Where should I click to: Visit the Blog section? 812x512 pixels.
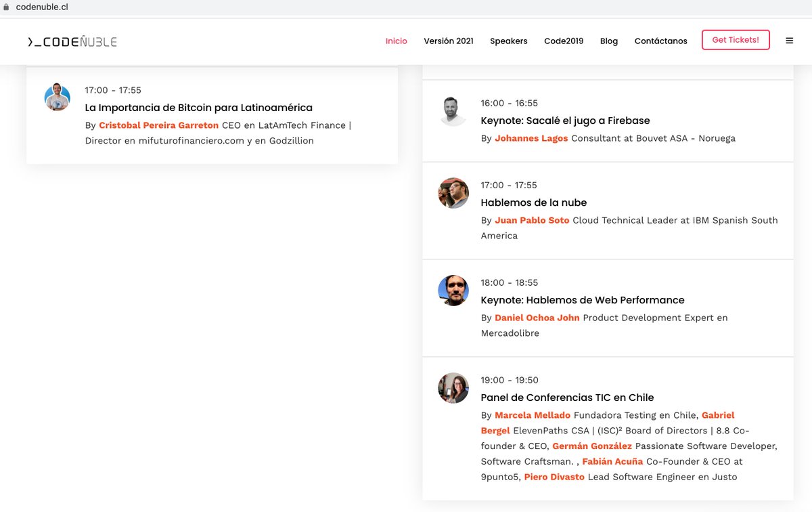(x=608, y=41)
